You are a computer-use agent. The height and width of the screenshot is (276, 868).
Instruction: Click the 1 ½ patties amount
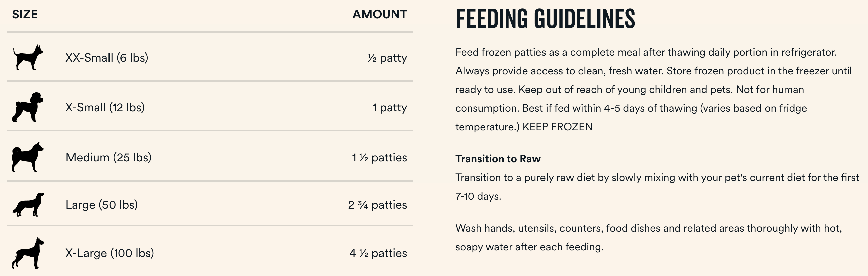[x=379, y=158]
